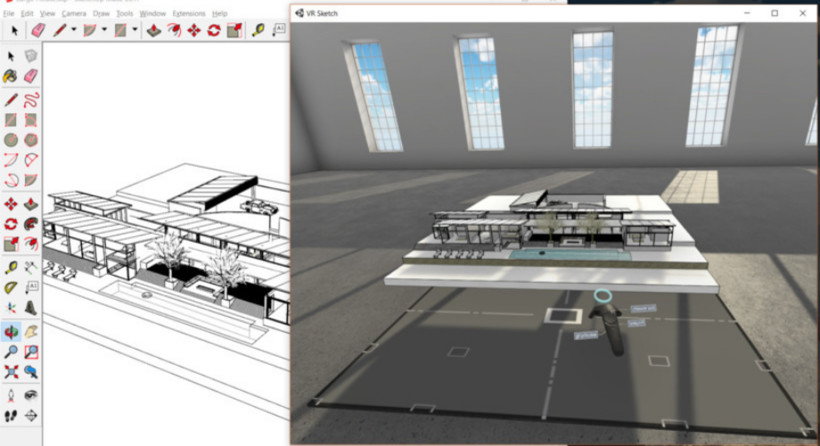
Task: Select the Paint Bucket tool
Action: tap(11, 76)
